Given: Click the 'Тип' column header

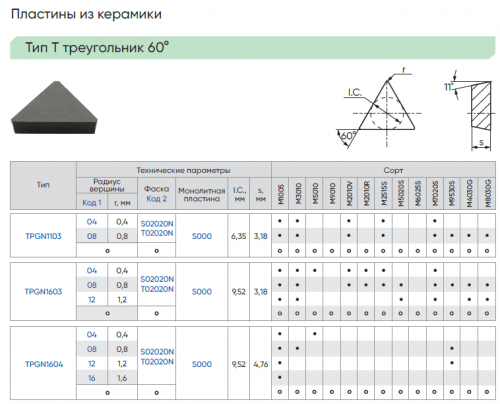Looking at the screenshot, I should point(43,185).
